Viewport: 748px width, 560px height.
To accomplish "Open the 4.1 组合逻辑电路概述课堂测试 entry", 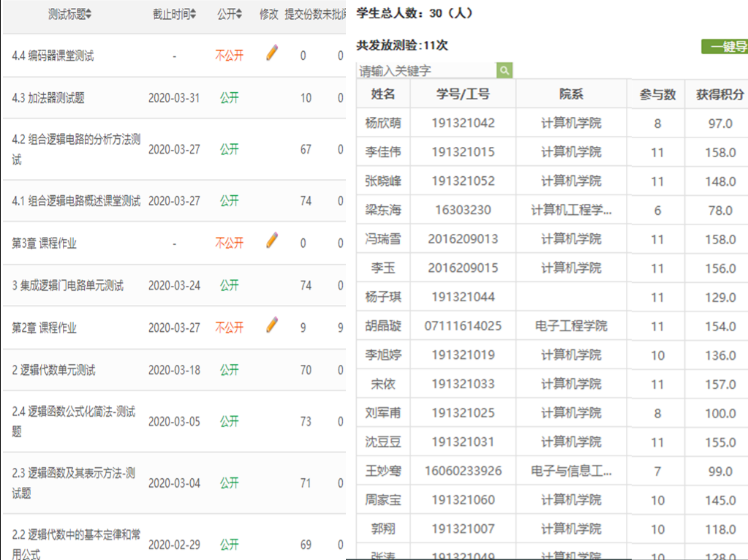I will 76,201.
